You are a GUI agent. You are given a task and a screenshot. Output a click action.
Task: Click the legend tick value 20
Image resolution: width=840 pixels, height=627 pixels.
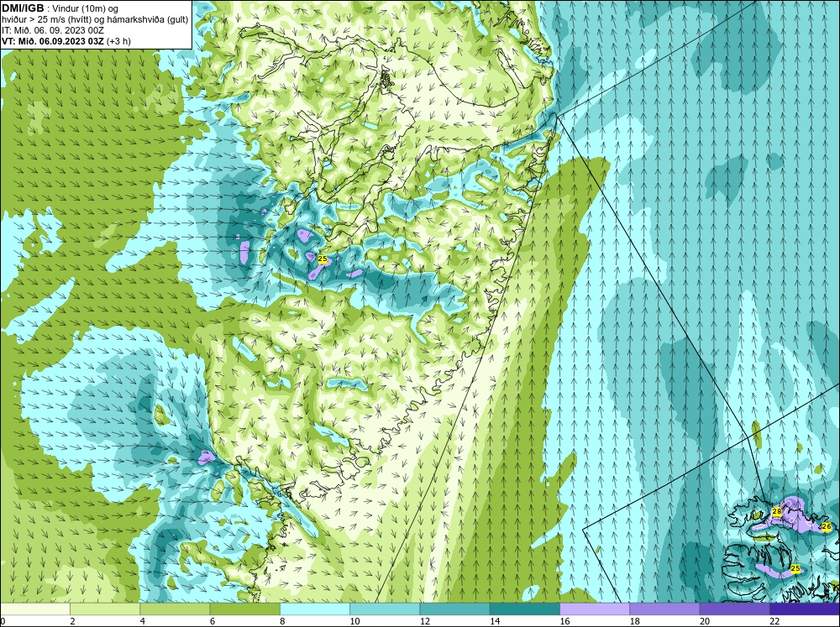705,620
